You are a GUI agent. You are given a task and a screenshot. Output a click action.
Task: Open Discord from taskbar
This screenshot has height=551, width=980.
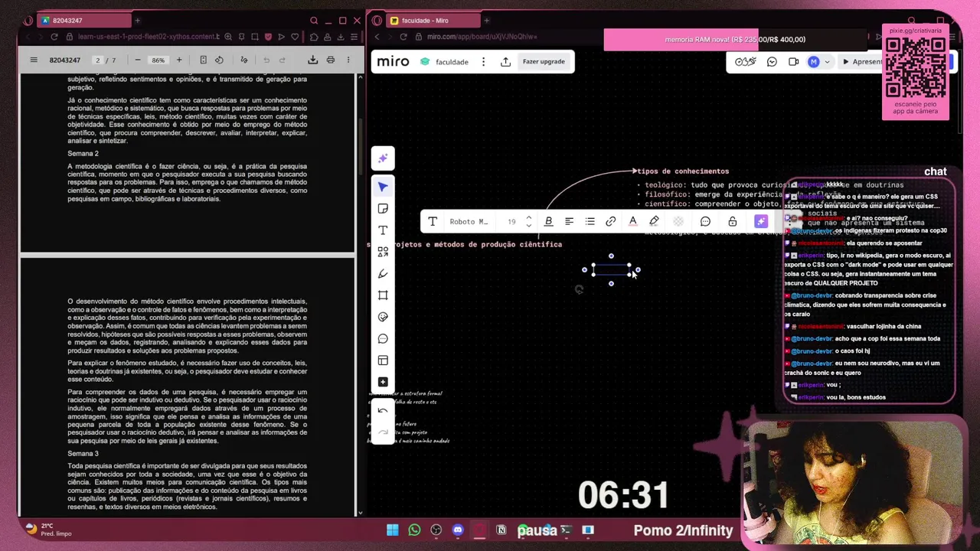pos(458,530)
